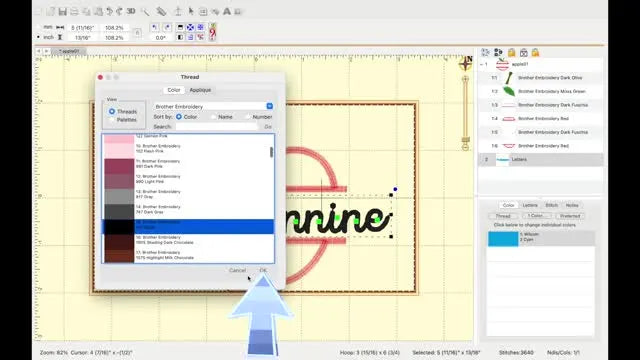The image size is (640, 360).
Task: Select the measuring ruler tool
Action: point(161,11)
